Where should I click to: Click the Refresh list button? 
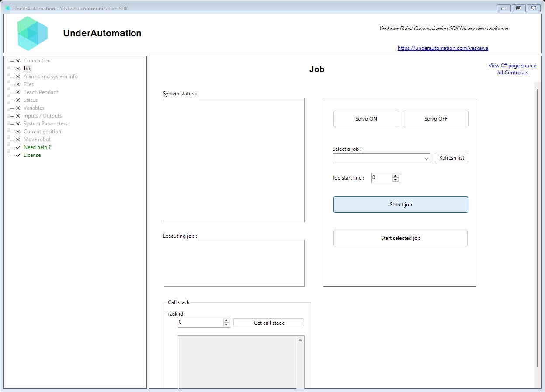pyautogui.click(x=451, y=158)
